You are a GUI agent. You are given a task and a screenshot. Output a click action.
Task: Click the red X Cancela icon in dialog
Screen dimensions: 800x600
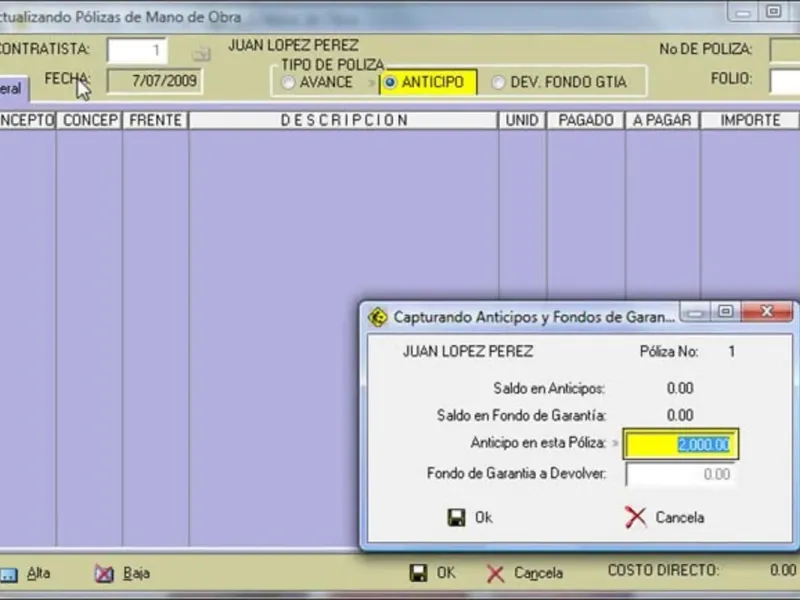tap(636, 517)
